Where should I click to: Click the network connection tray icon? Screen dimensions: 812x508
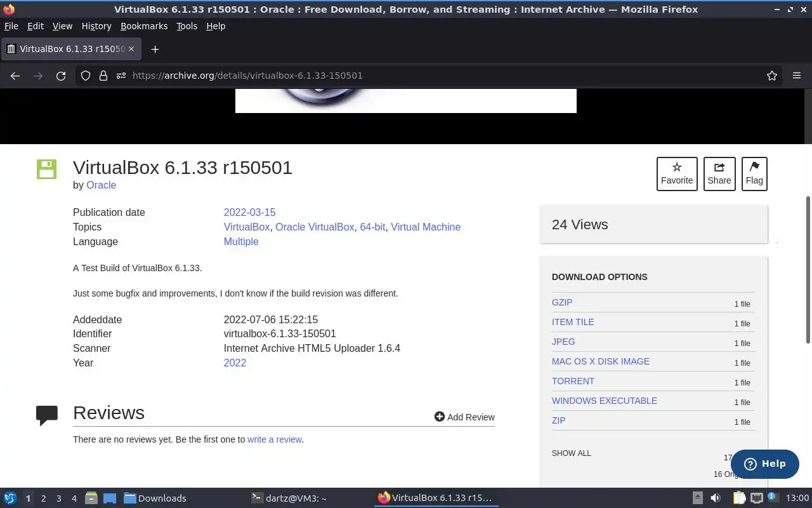pyautogui.click(x=756, y=498)
